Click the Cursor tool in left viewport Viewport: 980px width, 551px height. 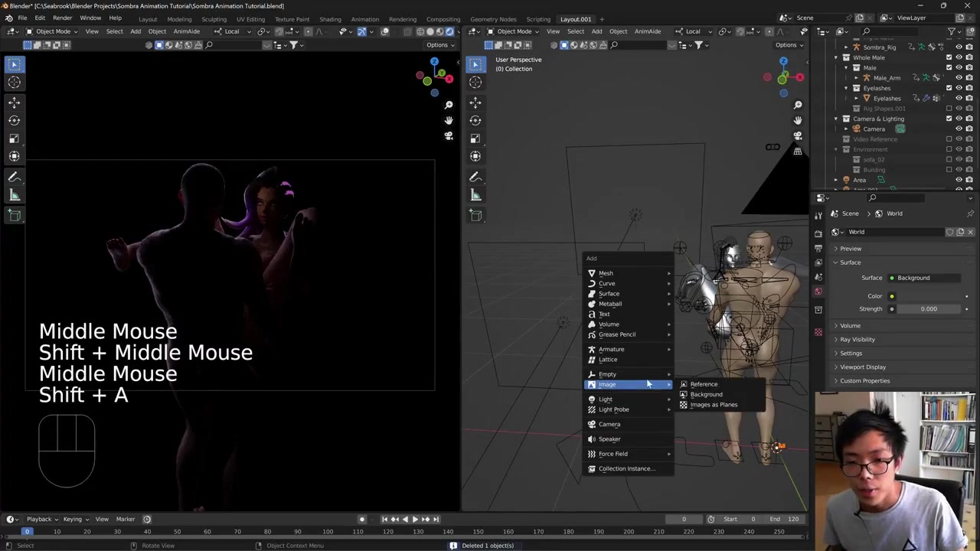[15, 82]
